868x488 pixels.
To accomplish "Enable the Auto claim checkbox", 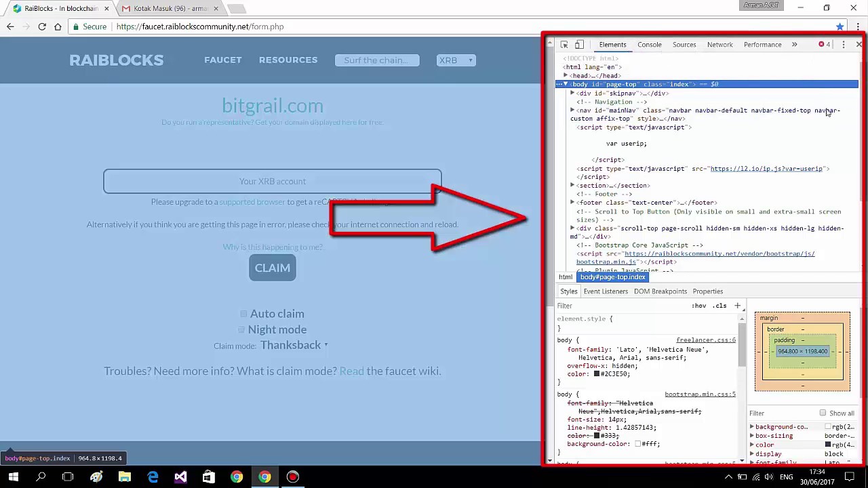I will coord(243,314).
